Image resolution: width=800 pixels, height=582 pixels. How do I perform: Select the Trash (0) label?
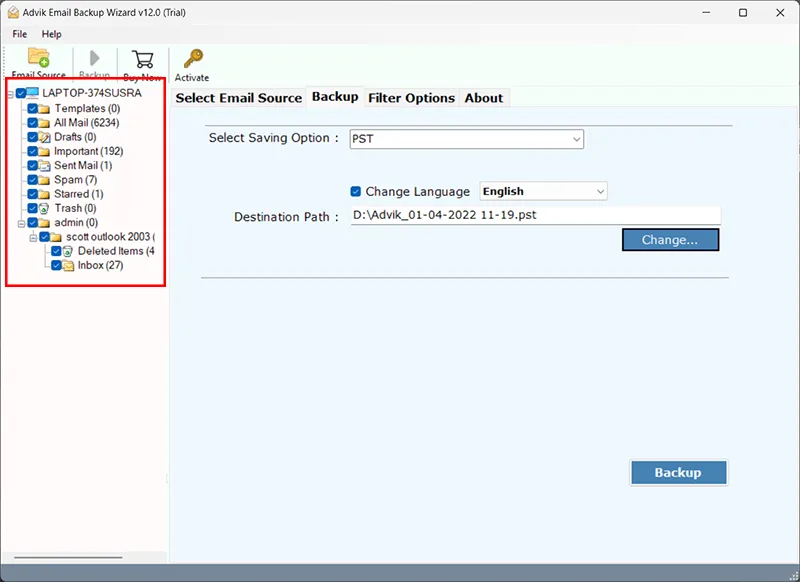(x=76, y=209)
